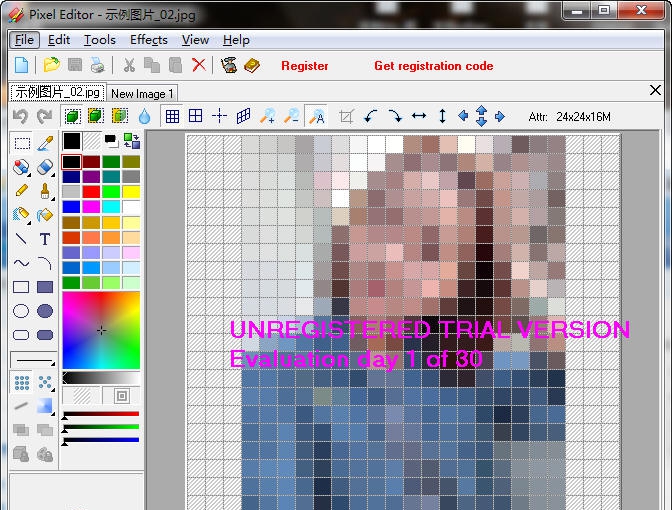Toggle the perspective grid icon
672x510 pixels.
(x=243, y=116)
